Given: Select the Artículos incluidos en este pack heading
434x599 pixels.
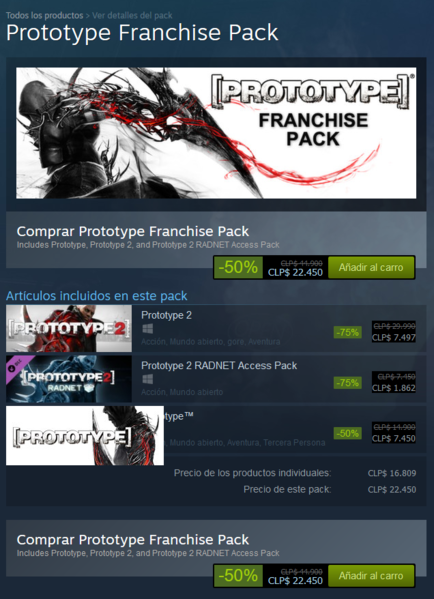Looking at the screenshot, I should click(97, 296).
